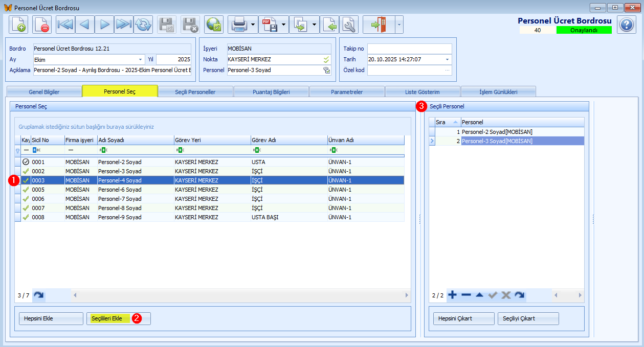The image size is (644, 347).
Task: Open the help question mark button
Action: tap(626, 25)
